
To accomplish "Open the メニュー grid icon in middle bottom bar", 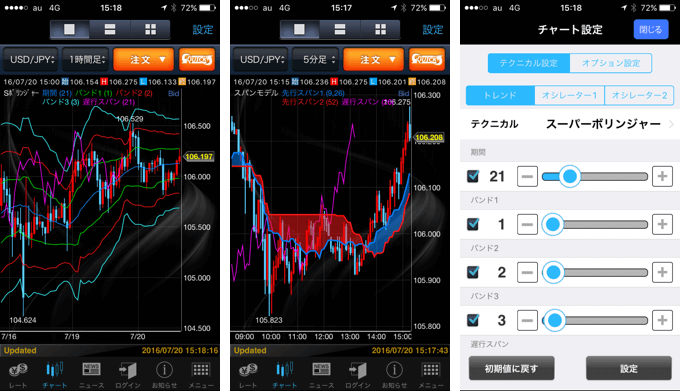I will click(x=431, y=375).
